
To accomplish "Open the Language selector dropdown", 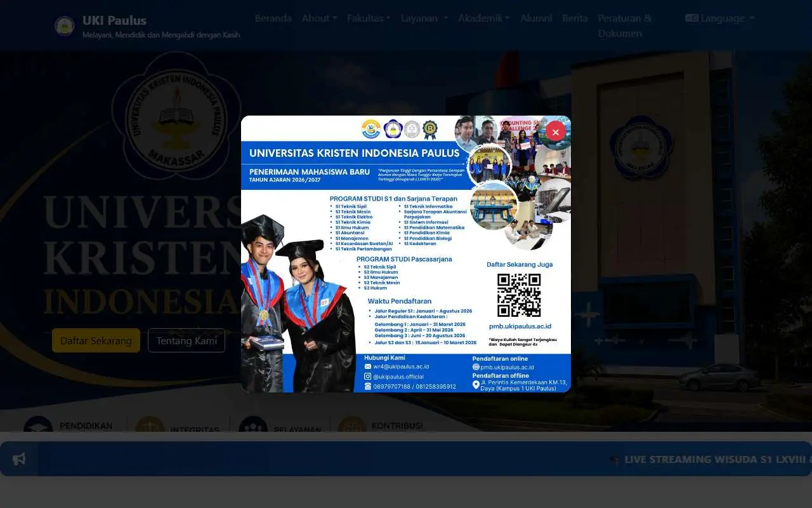I will (x=720, y=18).
